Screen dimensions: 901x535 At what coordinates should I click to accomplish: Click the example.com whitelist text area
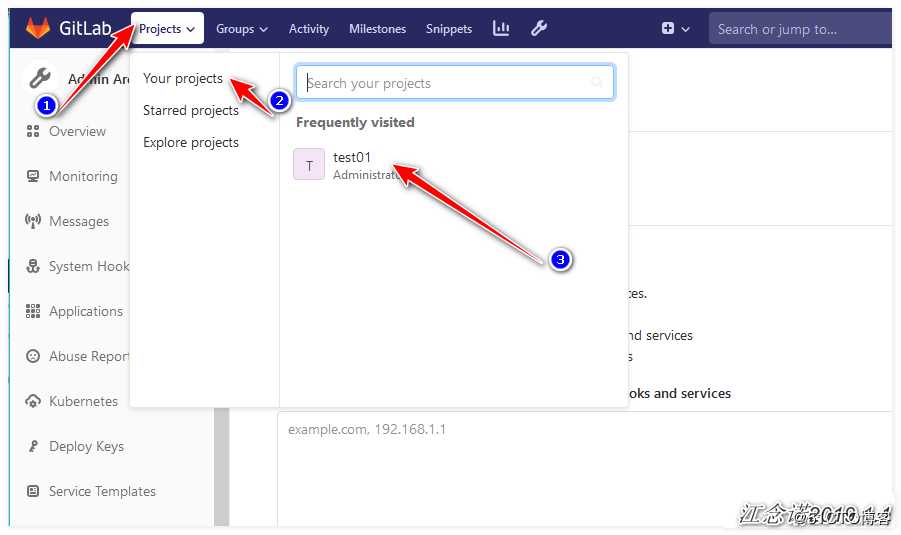[x=585, y=468]
